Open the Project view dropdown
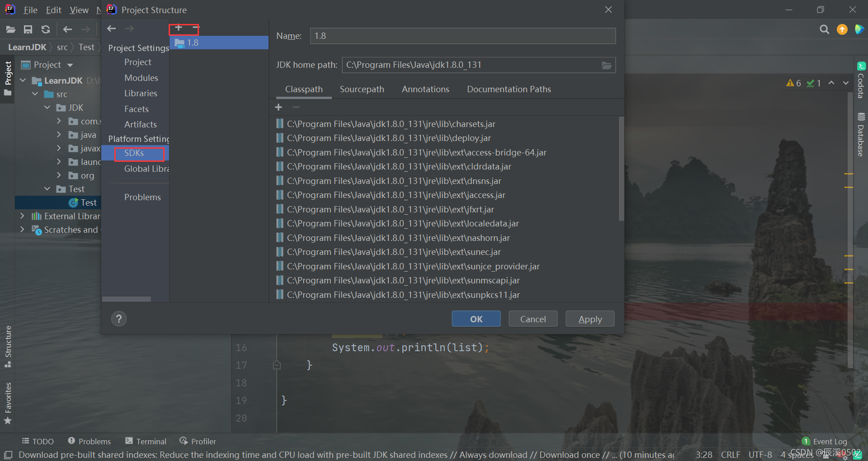 [70, 65]
